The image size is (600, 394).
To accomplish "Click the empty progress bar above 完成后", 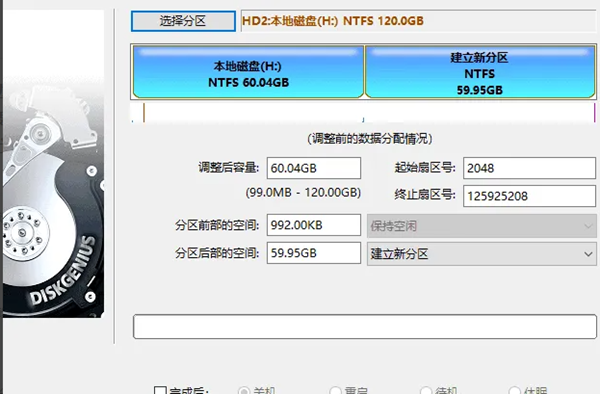I will pyautogui.click(x=365, y=327).
